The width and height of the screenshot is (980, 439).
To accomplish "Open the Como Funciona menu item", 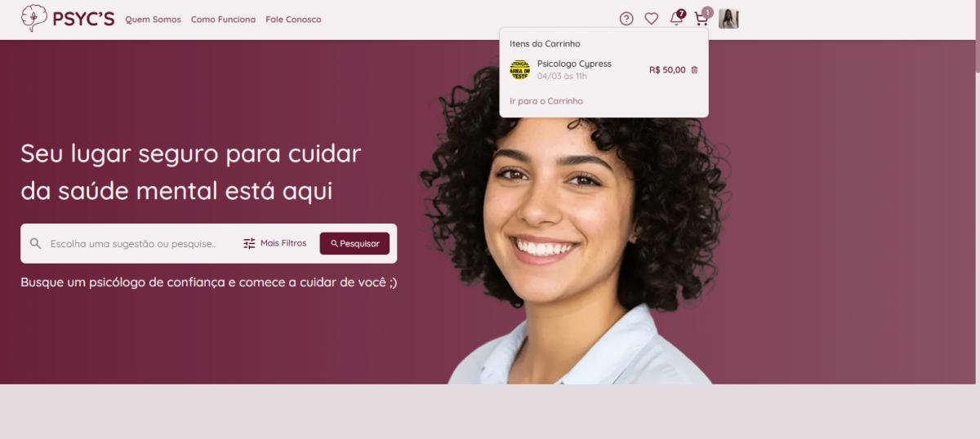I will [x=223, y=20].
